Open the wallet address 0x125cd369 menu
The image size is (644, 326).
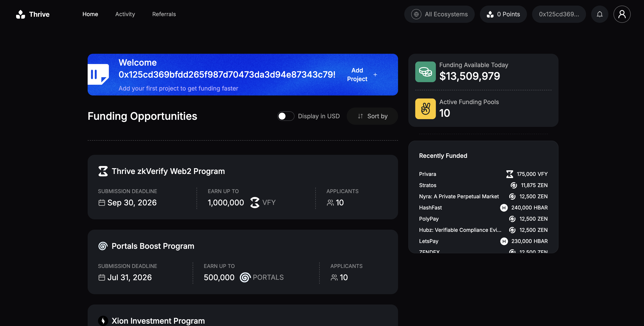(559, 14)
